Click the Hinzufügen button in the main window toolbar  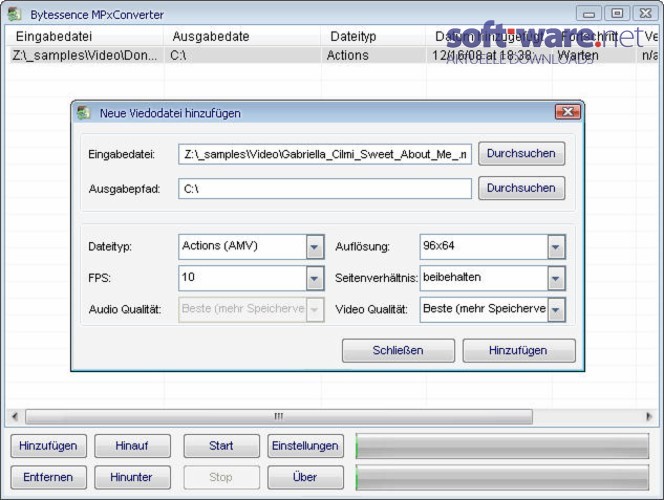(48, 446)
